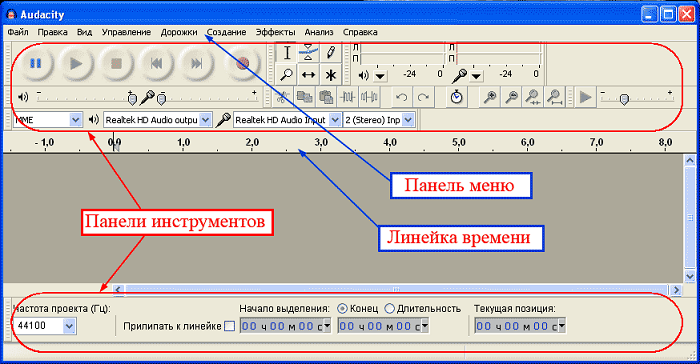Click speaker icon in meter toolbar
Viewport: 700px width, 364px height.
click(364, 75)
